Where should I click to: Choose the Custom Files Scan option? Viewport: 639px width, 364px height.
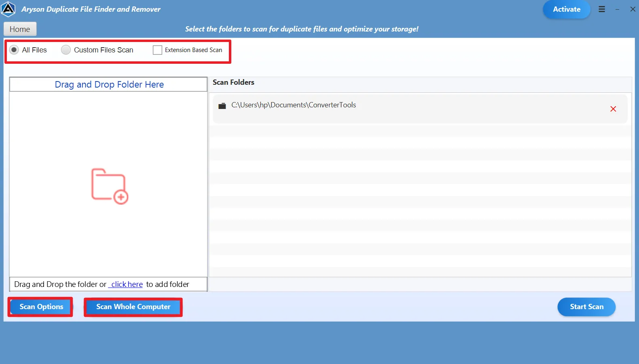click(x=66, y=50)
